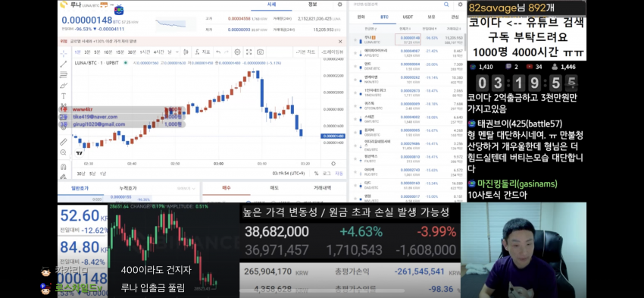644x298 pixels.
Task: Open the chart settings gear
Action: [x=237, y=52]
